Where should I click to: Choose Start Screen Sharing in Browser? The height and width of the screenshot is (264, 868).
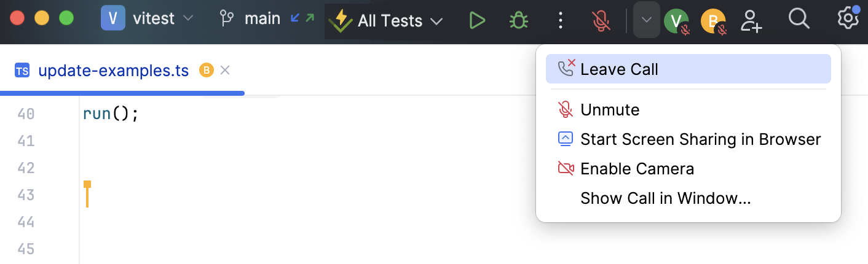700,139
